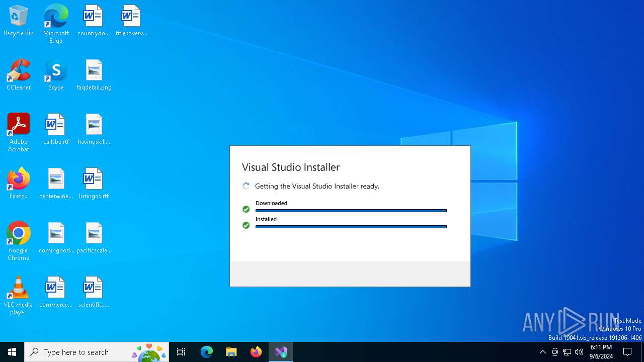Click the Show desktop strip at taskbar end
This screenshot has height=362, width=644.
tap(642, 352)
